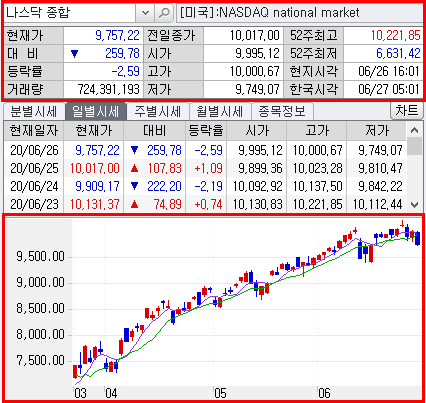Click the 현재가 column header

point(94,130)
